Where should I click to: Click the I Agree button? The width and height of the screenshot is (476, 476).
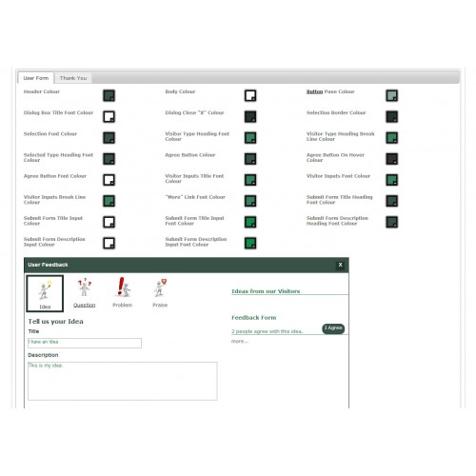click(333, 328)
